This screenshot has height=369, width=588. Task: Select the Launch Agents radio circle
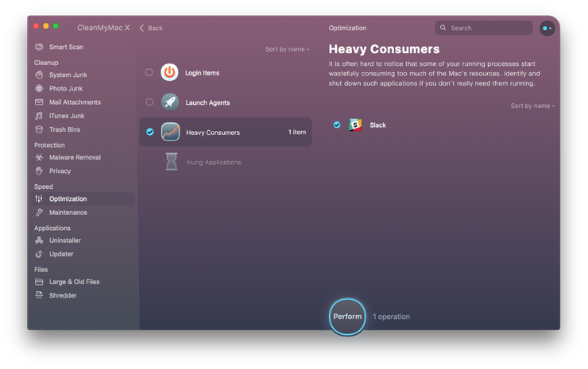[x=149, y=102]
